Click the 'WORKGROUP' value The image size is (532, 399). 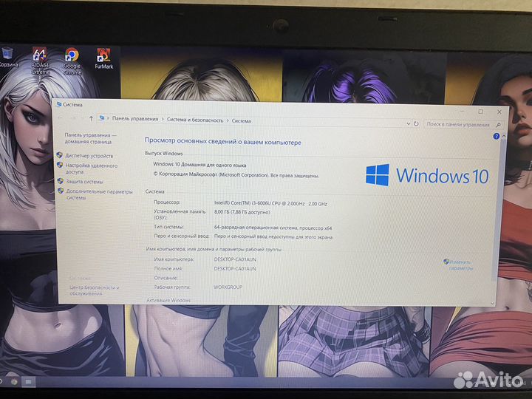[228, 287]
